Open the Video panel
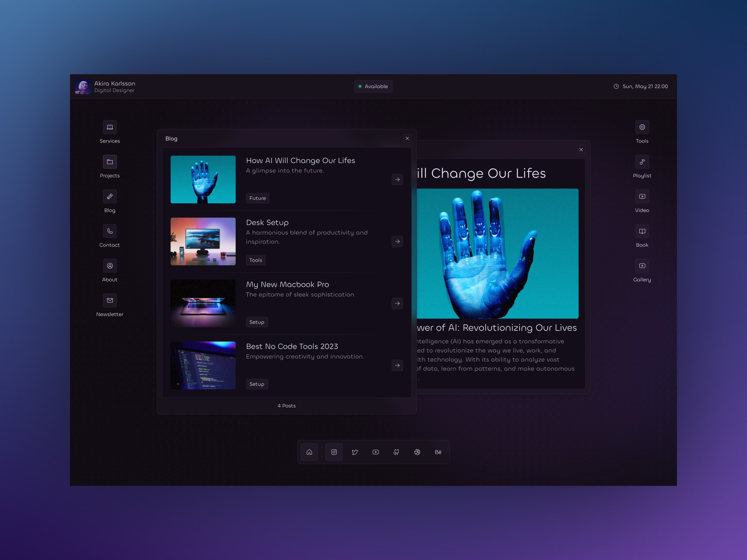This screenshot has width=747, height=560. pos(642,196)
